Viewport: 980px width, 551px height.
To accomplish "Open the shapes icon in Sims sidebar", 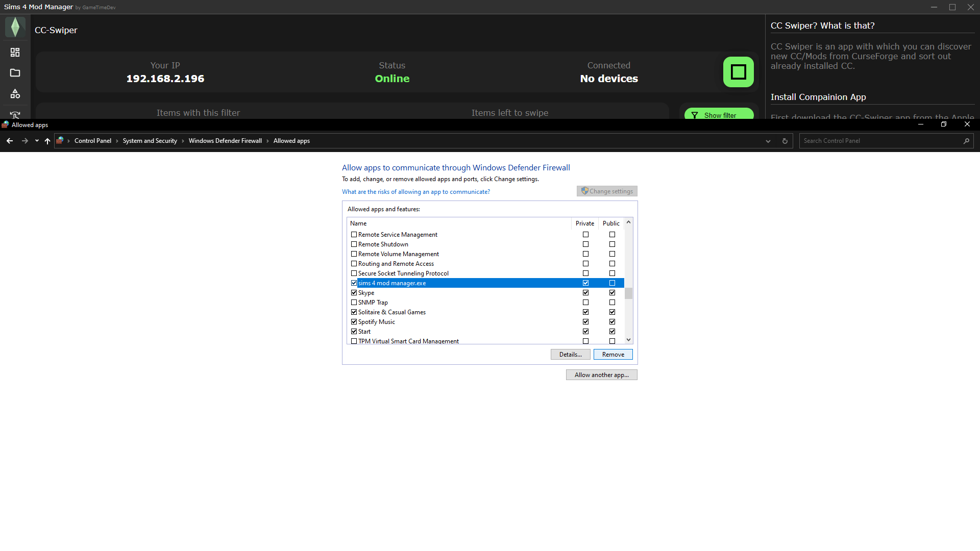I will (x=15, y=94).
